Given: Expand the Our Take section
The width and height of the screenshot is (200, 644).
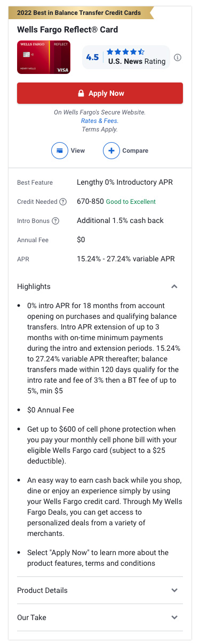Looking at the screenshot, I should tap(100, 617).
